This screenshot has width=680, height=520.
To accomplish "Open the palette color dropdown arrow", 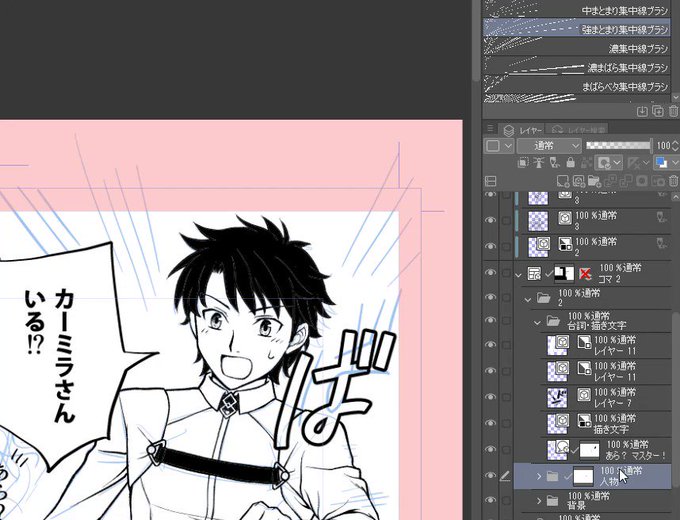I will click(x=509, y=146).
